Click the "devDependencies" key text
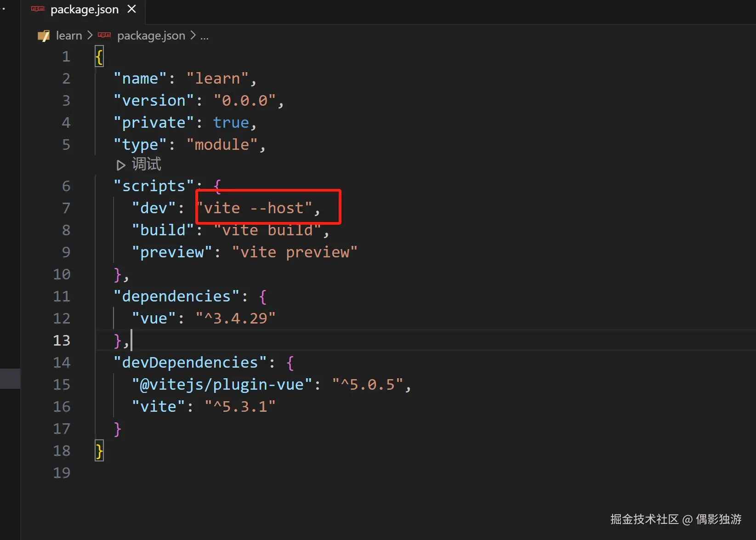The width and height of the screenshot is (756, 540). tap(190, 363)
